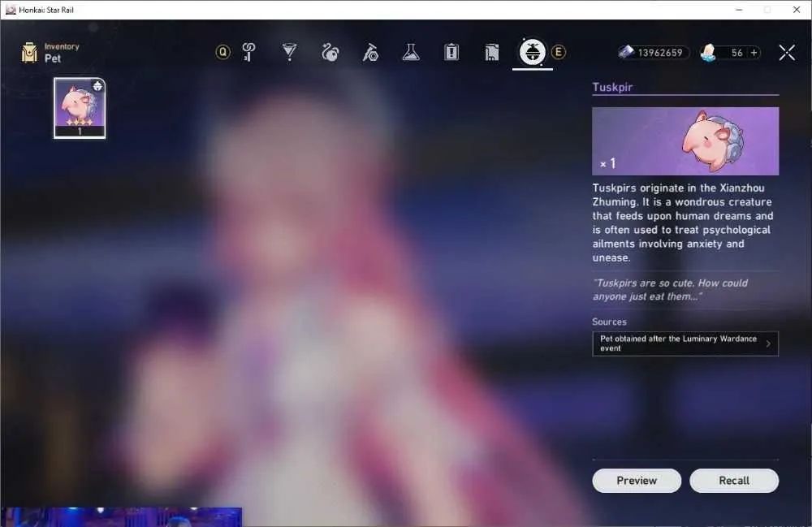
Task: Close the Honkai: Star Rail window
Action: pyautogui.click(x=797, y=10)
